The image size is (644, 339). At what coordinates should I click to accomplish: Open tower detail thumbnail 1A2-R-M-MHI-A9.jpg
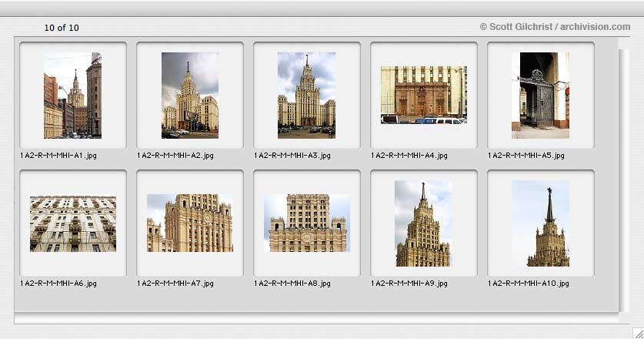click(x=424, y=223)
